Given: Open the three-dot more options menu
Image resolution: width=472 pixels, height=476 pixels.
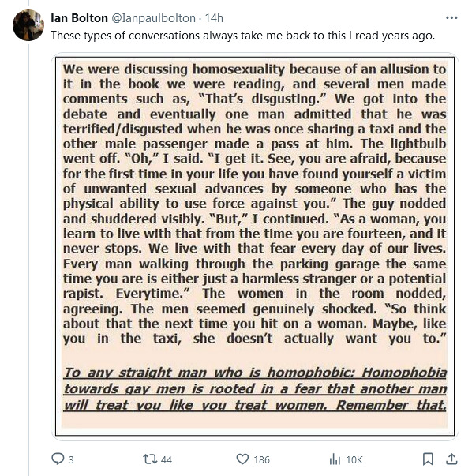Looking at the screenshot, I should click(x=451, y=18).
